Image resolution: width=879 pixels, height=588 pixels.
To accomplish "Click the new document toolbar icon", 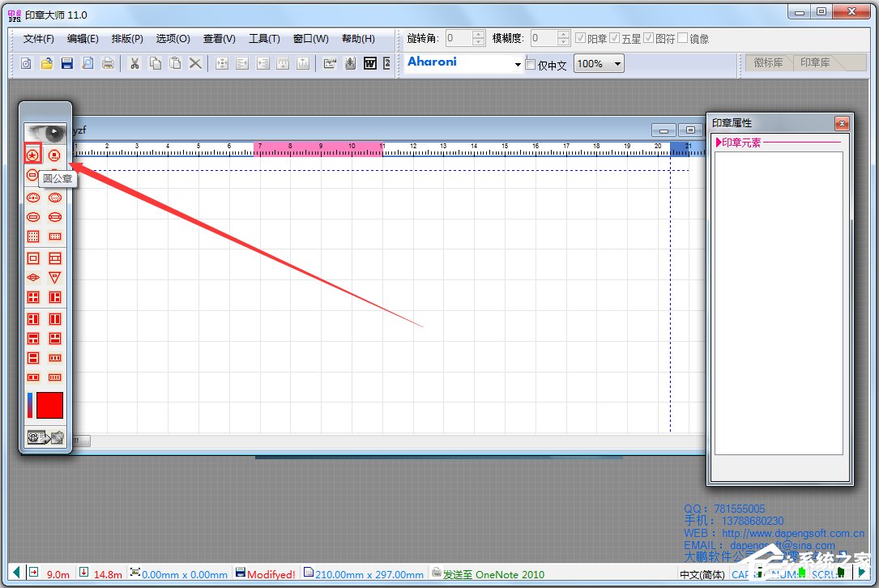I will [x=26, y=63].
